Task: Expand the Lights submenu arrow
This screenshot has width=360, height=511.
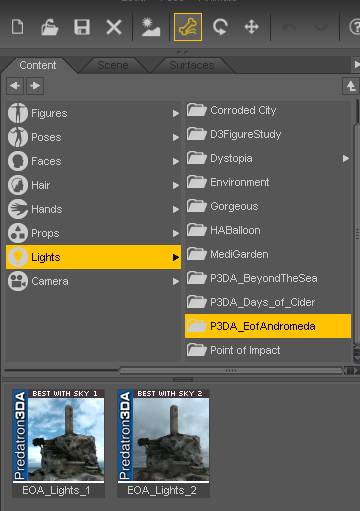Action: pyautogui.click(x=176, y=257)
